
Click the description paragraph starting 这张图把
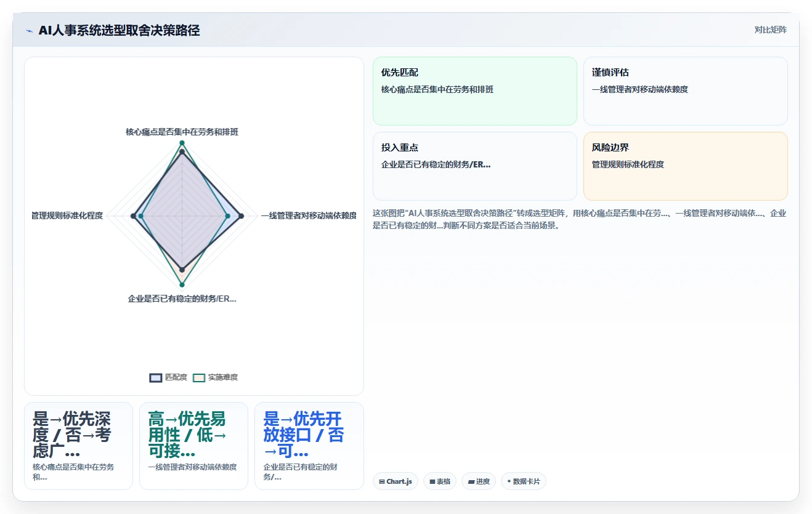pos(580,219)
